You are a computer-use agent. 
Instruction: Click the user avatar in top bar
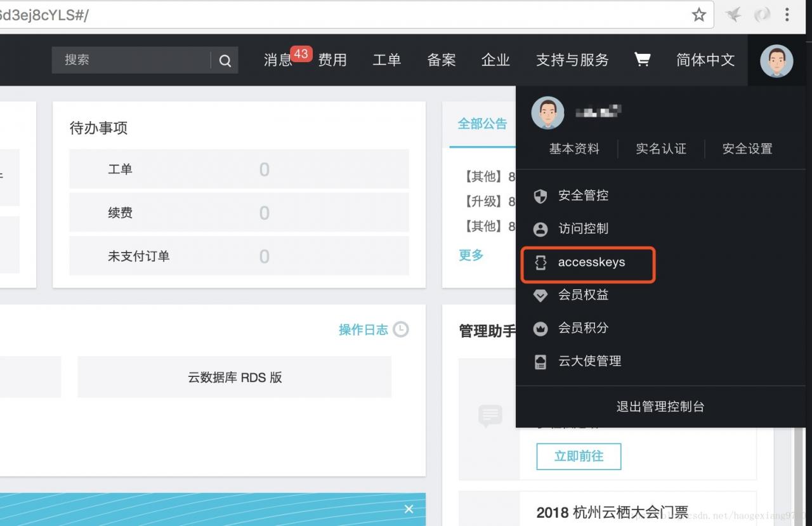pos(776,61)
